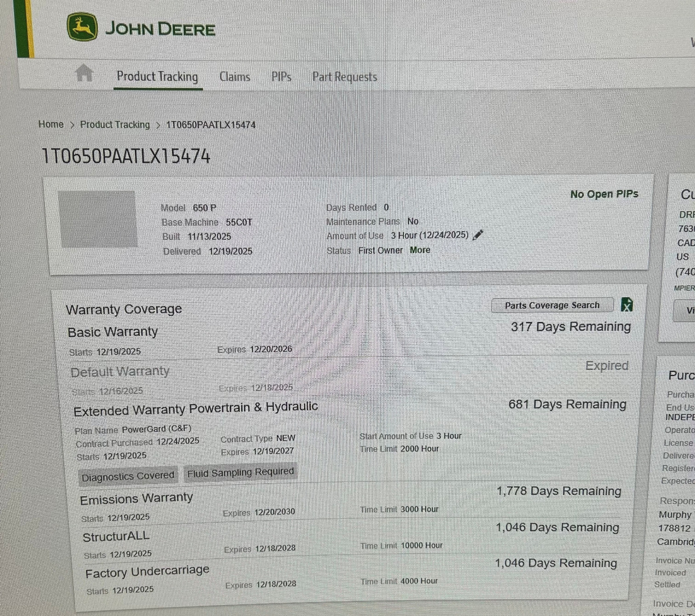This screenshot has height=616, width=695.
Task: Click the Factory Undercarriage warranty heading
Action: point(147,572)
